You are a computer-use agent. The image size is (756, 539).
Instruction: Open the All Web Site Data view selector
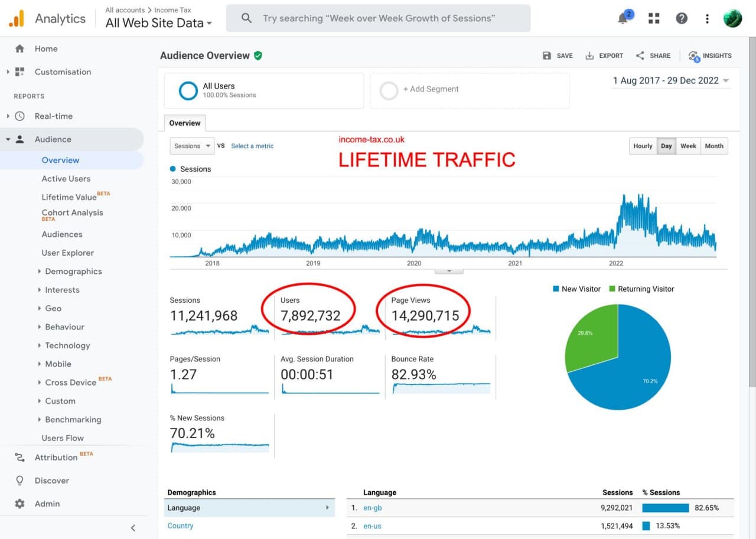coord(158,23)
